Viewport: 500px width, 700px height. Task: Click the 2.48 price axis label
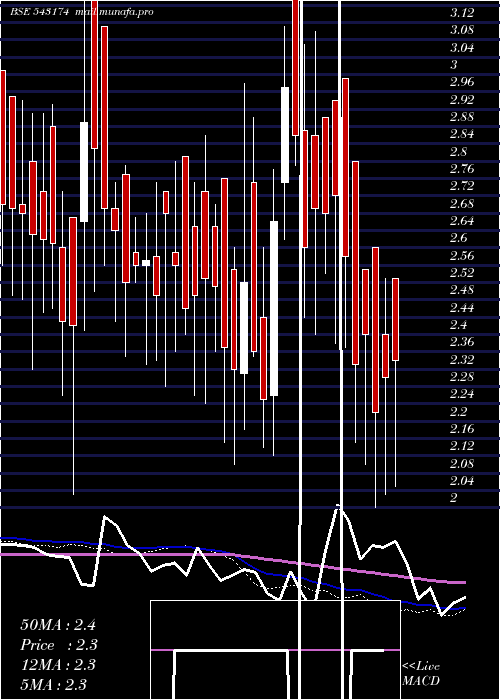(462, 290)
